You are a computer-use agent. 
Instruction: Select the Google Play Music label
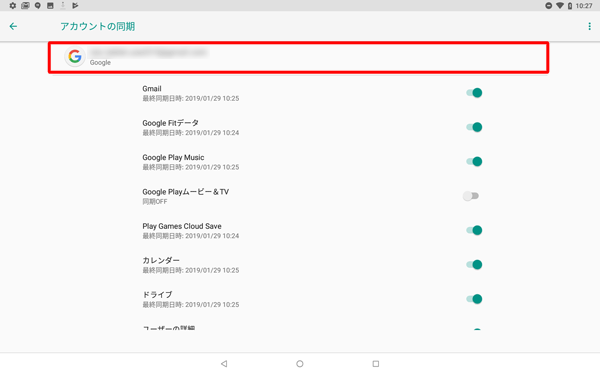pos(173,157)
